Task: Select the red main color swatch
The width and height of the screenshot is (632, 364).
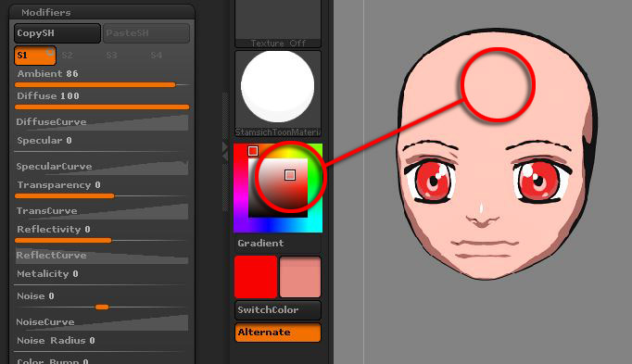Action: pyautogui.click(x=256, y=277)
